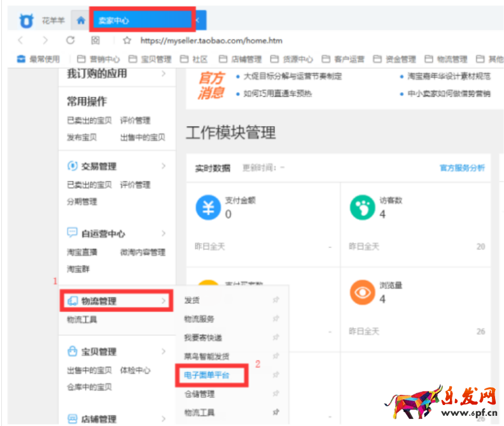Image resolution: width=504 pixels, height=426 pixels.
Task: Expand the 交易管理 section arrow
Action: (x=164, y=166)
